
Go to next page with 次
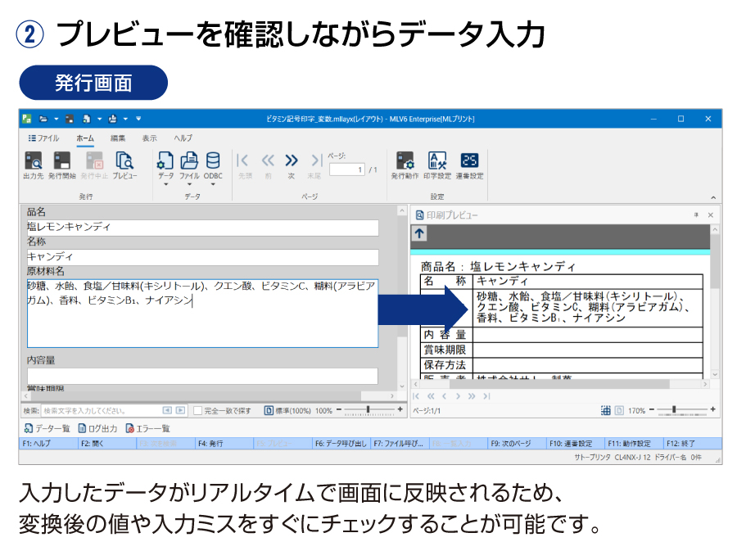[x=292, y=165]
